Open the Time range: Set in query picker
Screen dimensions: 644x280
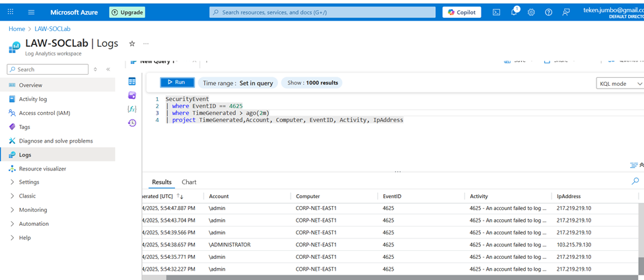pos(238,83)
